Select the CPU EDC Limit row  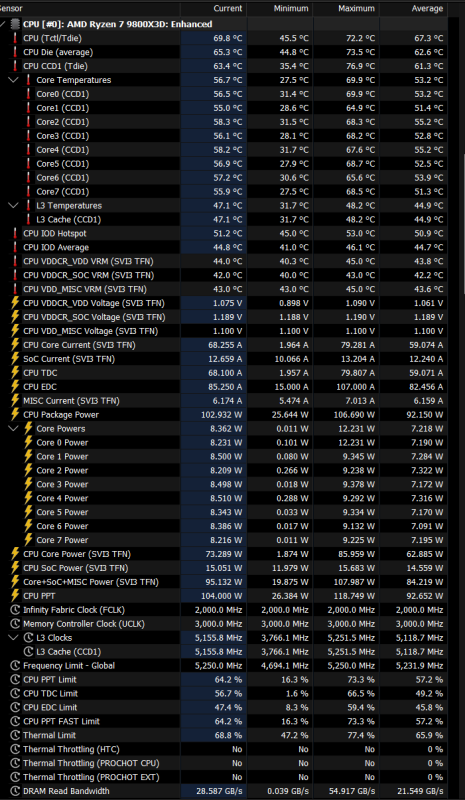(224, 707)
